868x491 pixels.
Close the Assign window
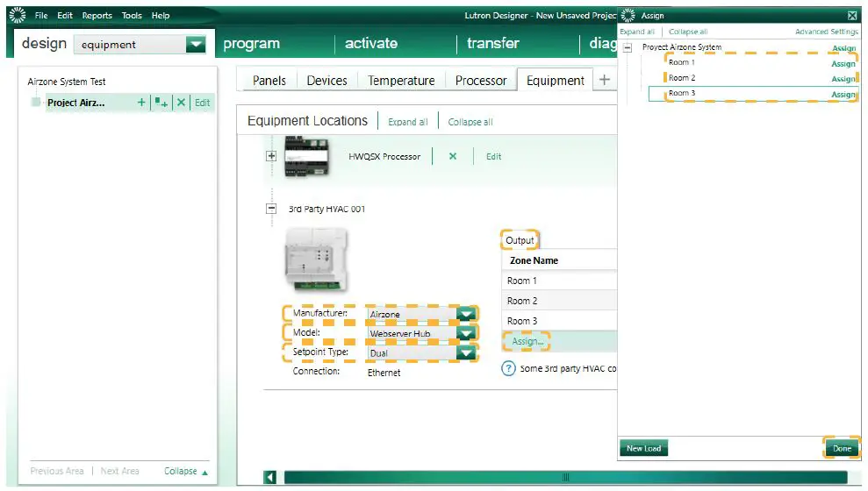point(852,16)
